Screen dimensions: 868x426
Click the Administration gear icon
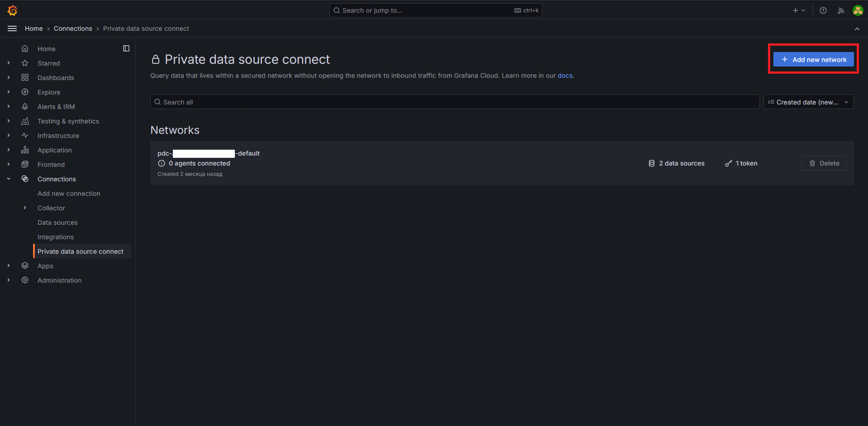25,280
